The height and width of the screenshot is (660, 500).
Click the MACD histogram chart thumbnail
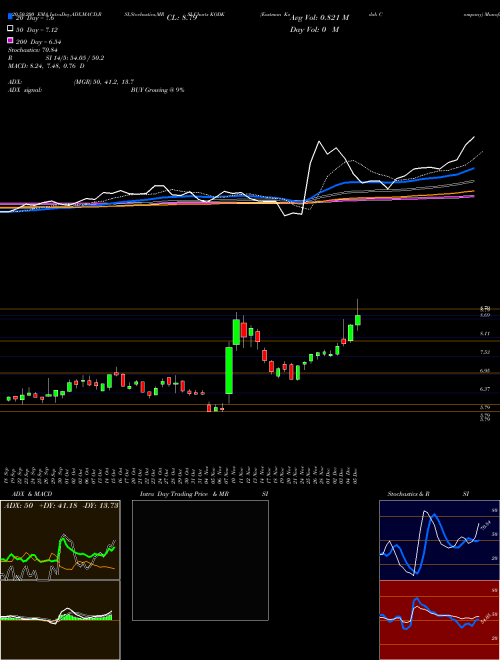60,620
